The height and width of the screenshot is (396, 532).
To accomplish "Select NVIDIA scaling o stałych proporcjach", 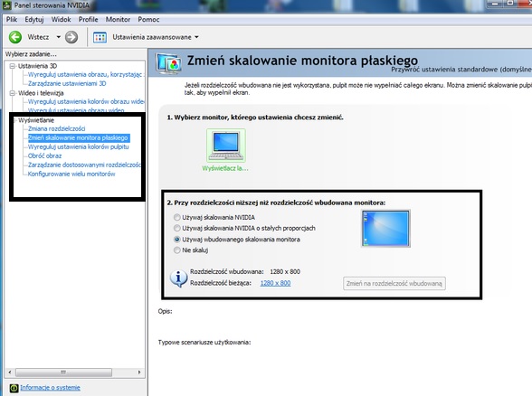I will click(176, 228).
